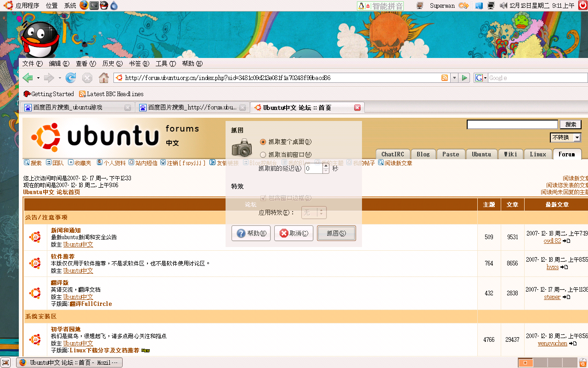Click the blue water-drop launcher icon

114,6
